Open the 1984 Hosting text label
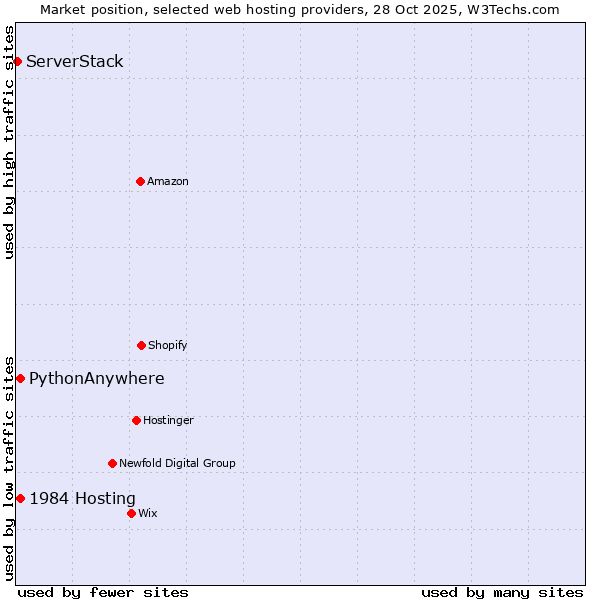Screen dimensions: 600x600 (x=83, y=498)
